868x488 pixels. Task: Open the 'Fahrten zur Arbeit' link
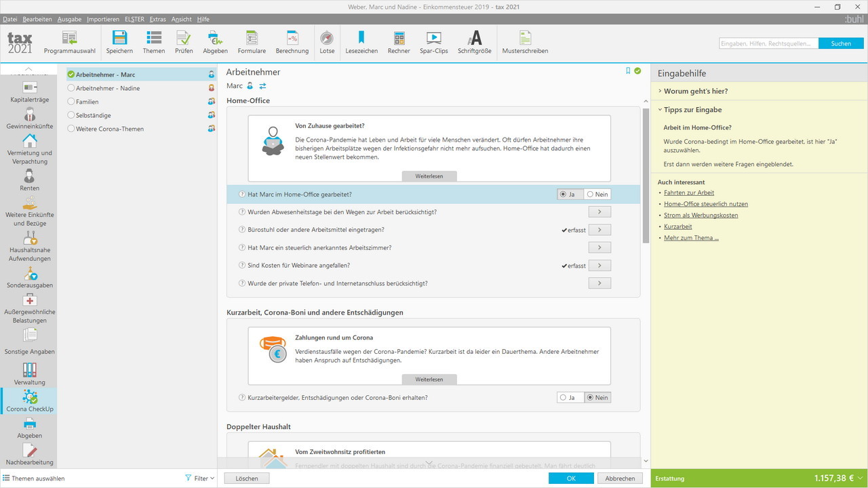pos(689,193)
